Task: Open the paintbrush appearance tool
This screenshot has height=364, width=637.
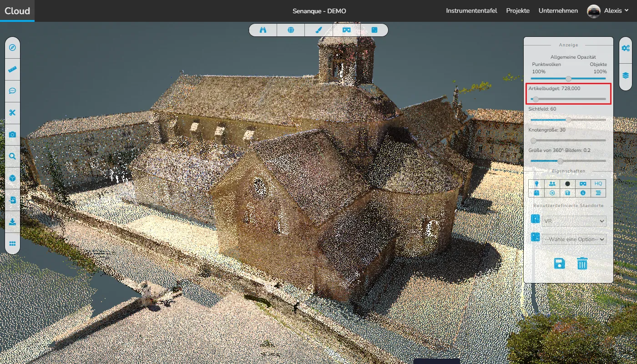Action: click(319, 30)
